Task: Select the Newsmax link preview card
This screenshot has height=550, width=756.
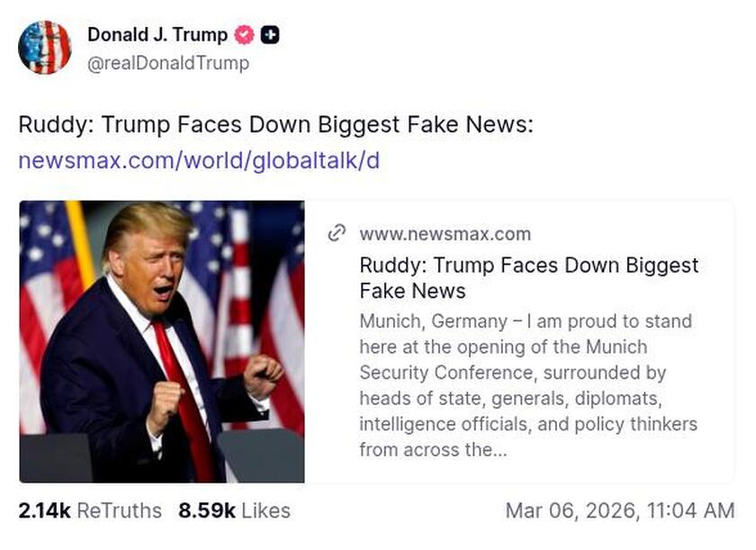Action: [x=378, y=338]
